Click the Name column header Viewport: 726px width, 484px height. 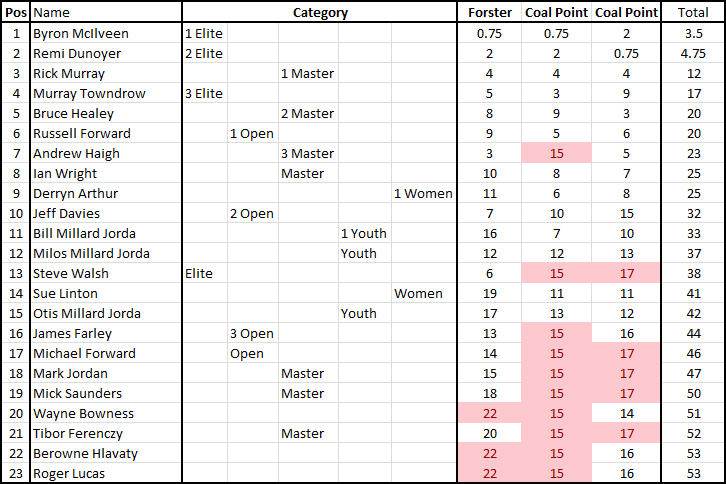52,13
